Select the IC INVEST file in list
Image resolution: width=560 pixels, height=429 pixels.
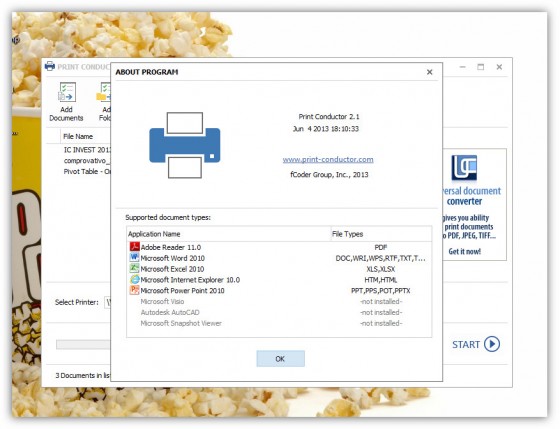click(x=87, y=150)
